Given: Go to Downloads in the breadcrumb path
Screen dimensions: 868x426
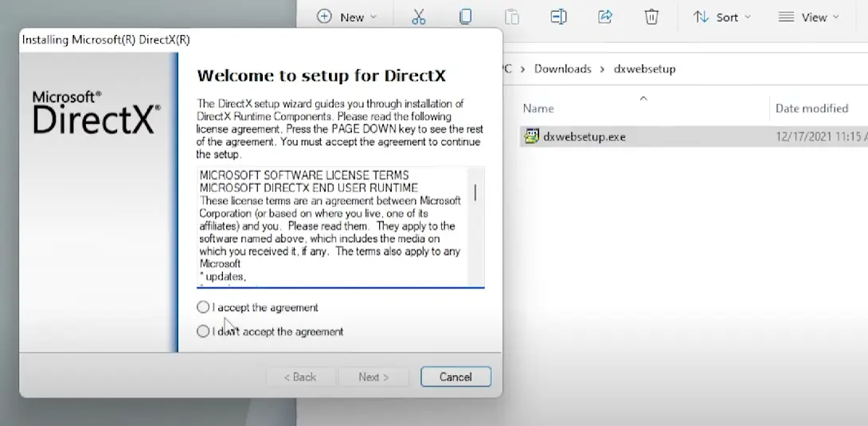Looking at the screenshot, I should (562, 69).
